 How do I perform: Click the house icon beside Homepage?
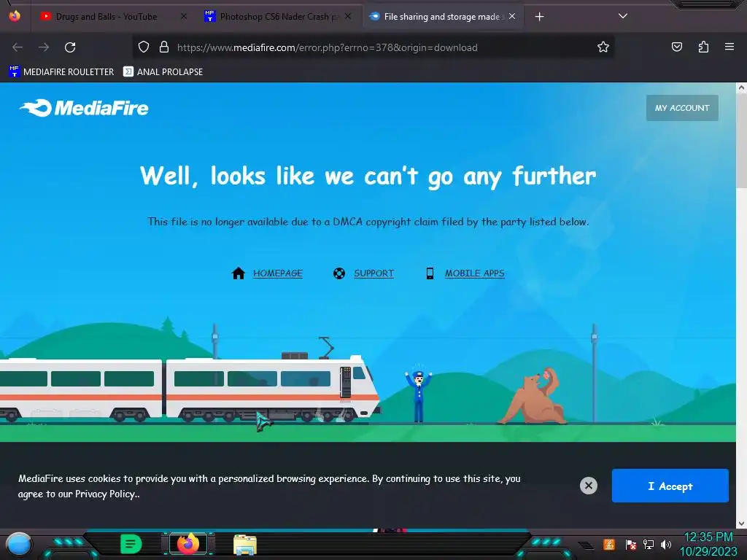[239, 273]
